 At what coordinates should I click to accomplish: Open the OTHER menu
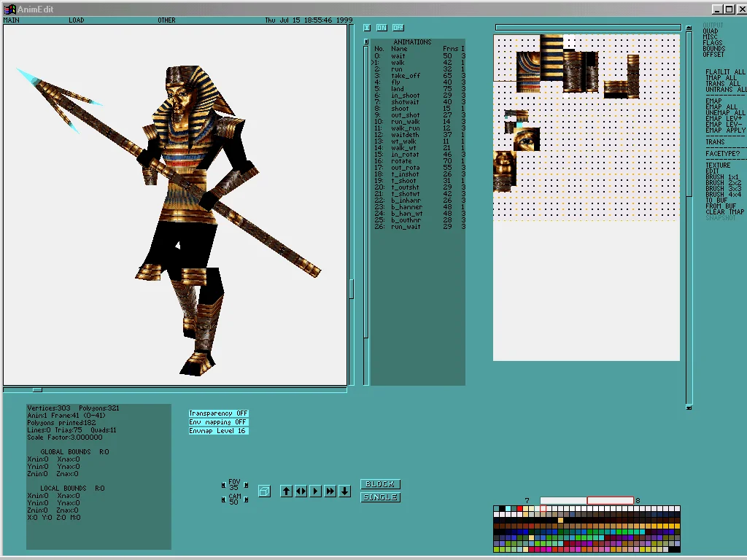tap(167, 20)
